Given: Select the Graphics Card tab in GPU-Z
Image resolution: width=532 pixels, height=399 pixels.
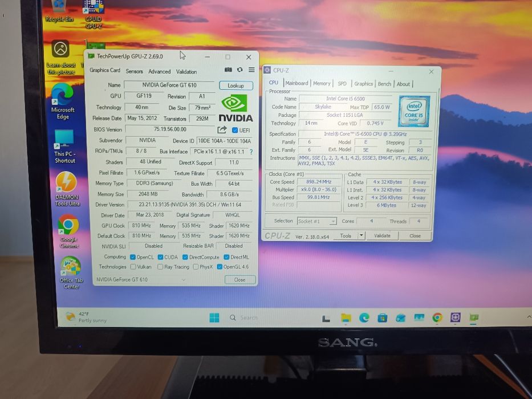Looking at the screenshot, I should click(105, 70).
